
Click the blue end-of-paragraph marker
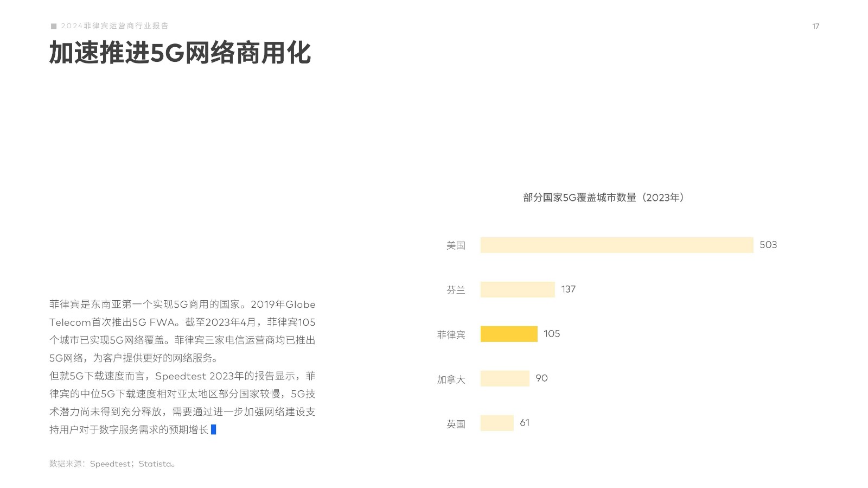tap(213, 429)
